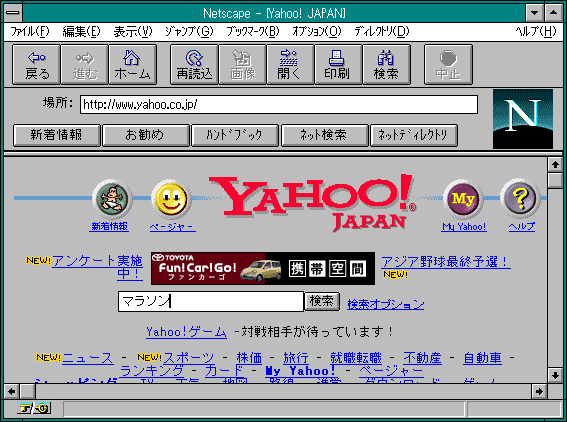Click the Toyota Fun!Car!Go! banner
The width and height of the screenshot is (567, 422).
click(x=263, y=269)
